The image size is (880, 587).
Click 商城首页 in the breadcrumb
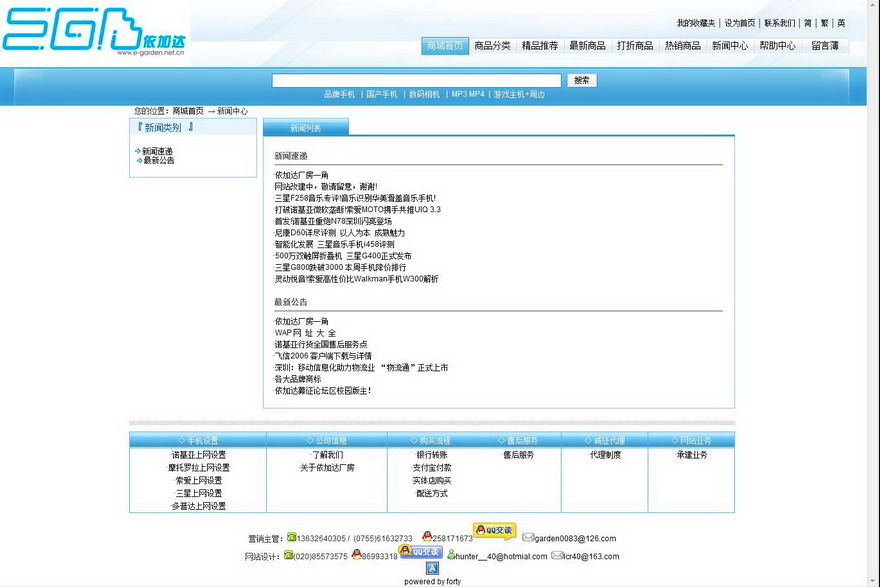[188, 111]
